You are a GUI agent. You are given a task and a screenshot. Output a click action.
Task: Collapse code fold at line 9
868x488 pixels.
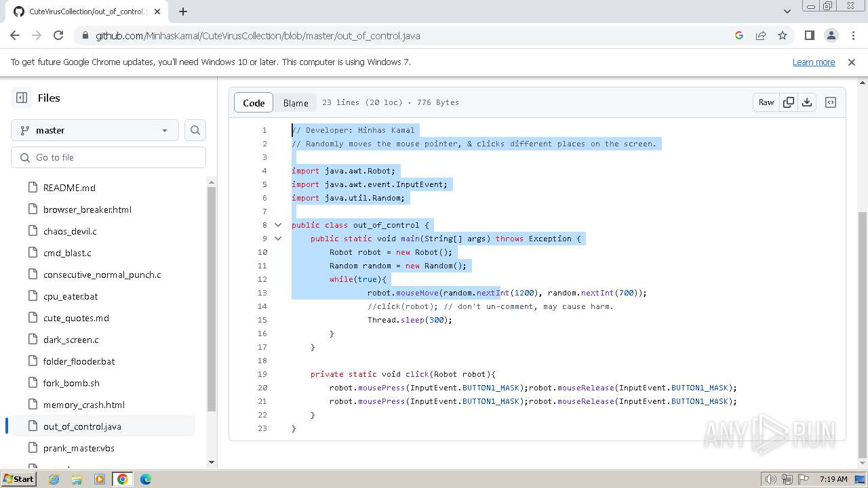277,239
